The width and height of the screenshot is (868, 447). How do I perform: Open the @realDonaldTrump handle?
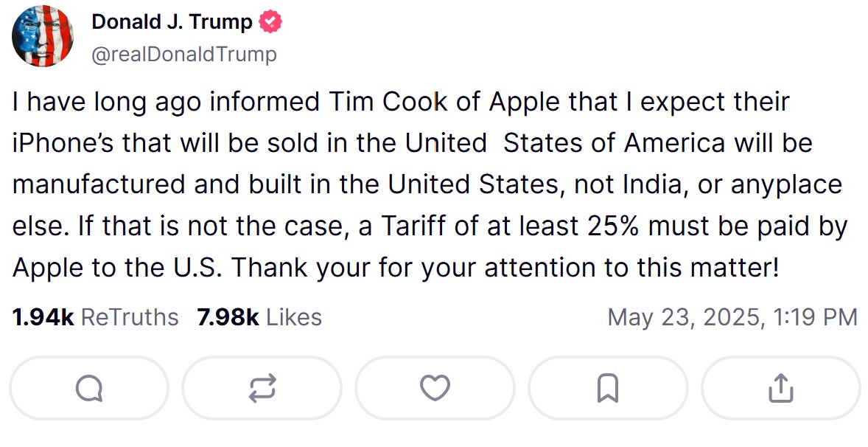tap(184, 53)
